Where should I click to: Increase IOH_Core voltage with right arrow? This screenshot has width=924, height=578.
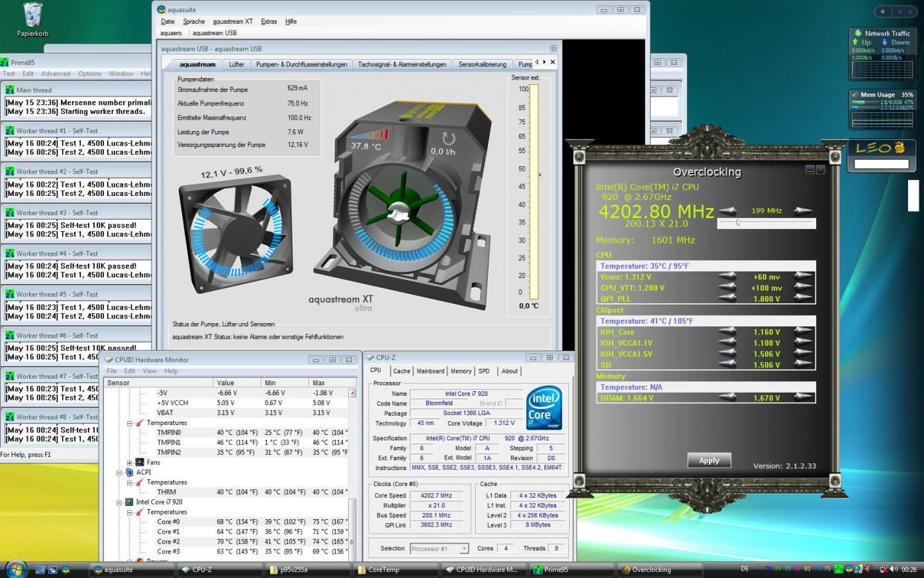click(804, 332)
